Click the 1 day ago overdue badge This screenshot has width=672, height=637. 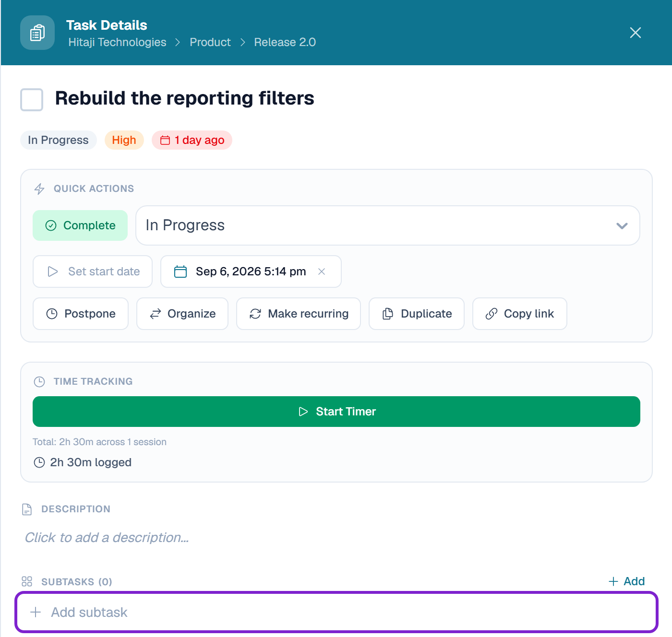tap(192, 140)
